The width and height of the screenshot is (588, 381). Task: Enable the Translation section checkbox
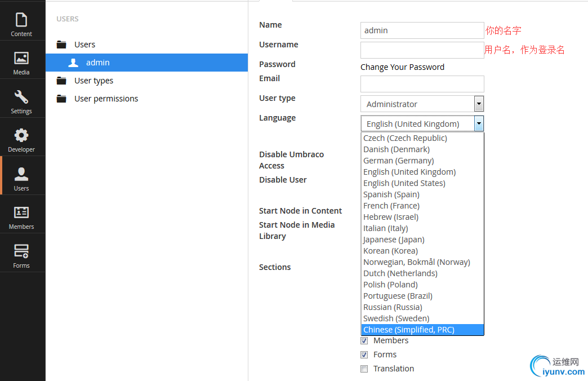click(x=364, y=369)
